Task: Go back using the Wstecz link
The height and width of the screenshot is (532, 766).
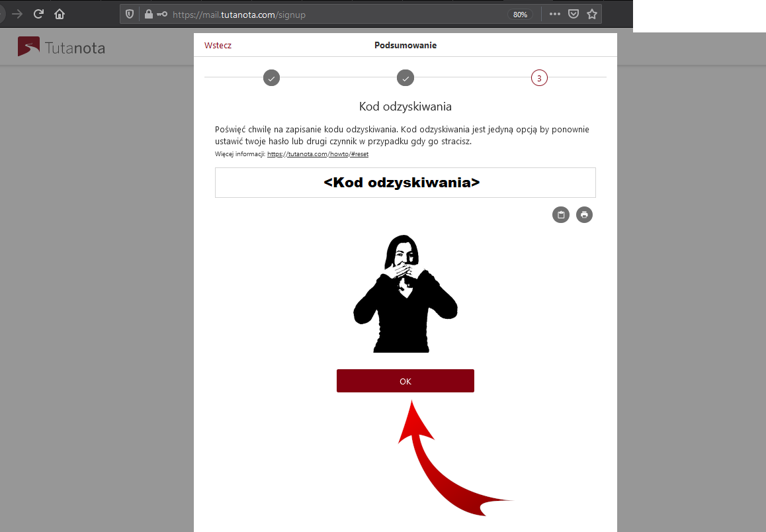Action: click(x=218, y=46)
